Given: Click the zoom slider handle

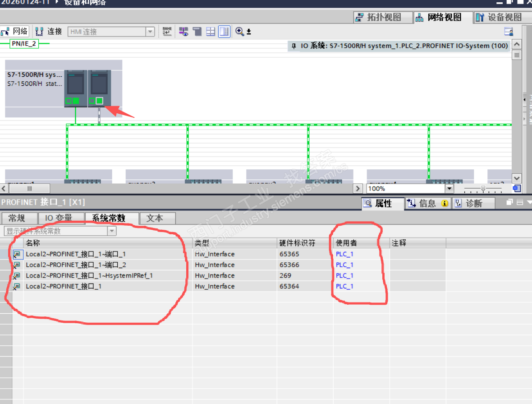Looking at the screenshot, I should [x=483, y=189].
